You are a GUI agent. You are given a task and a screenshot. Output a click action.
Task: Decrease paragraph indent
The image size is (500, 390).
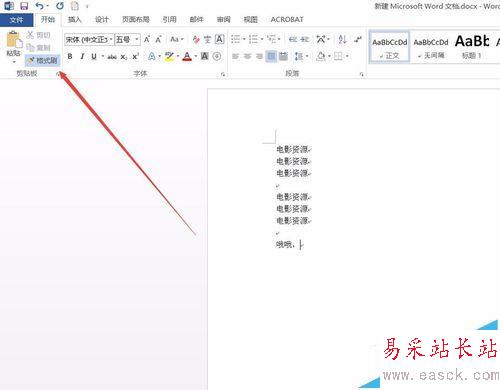293,40
